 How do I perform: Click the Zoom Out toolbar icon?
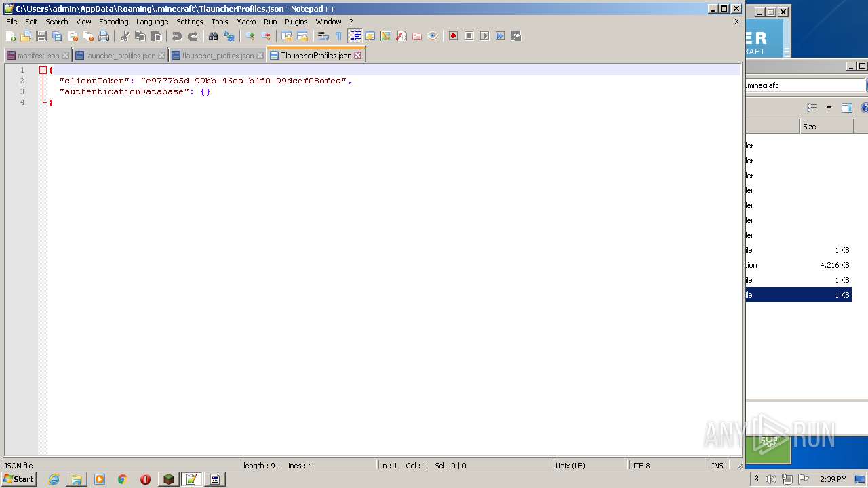(266, 36)
